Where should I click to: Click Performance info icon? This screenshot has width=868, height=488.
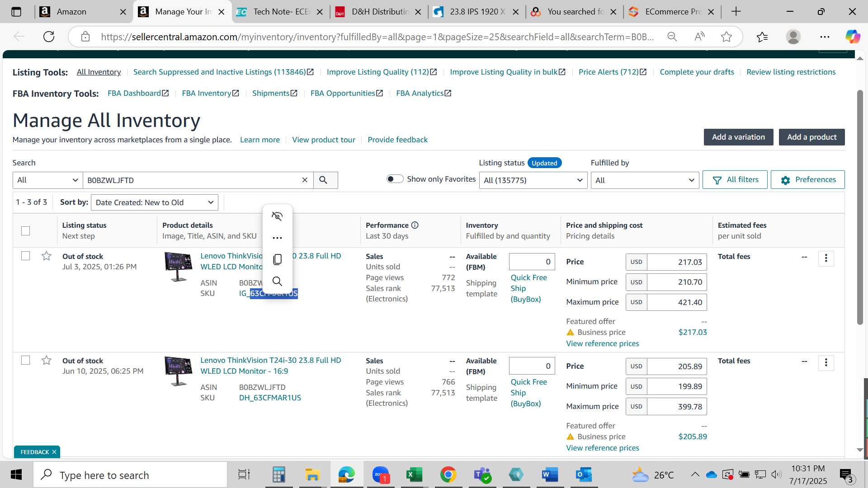415,225
